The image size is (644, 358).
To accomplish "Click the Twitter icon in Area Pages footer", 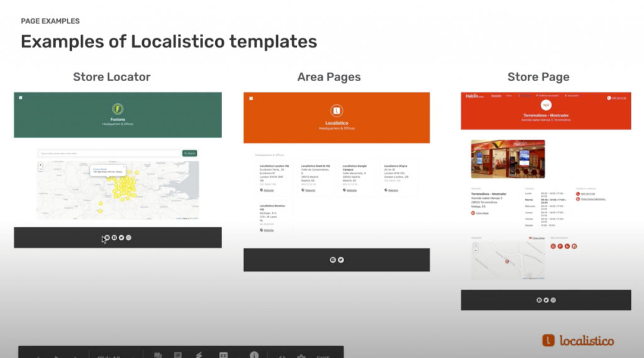I will click(341, 259).
